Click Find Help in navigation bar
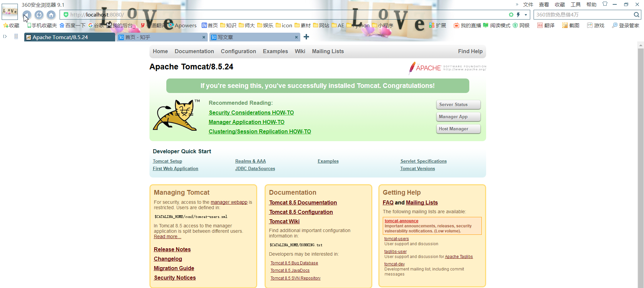This screenshot has height=288, width=644. click(470, 52)
